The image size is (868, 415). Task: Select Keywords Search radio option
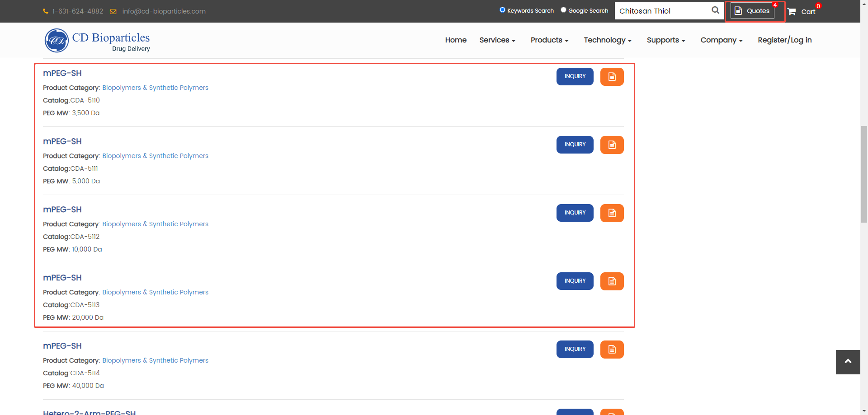pyautogui.click(x=502, y=10)
